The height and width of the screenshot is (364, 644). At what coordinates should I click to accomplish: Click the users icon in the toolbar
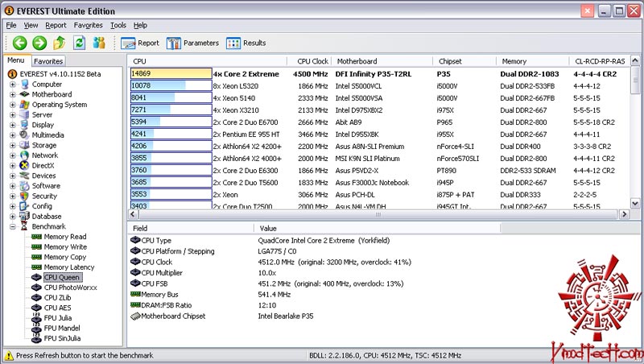click(x=99, y=43)
